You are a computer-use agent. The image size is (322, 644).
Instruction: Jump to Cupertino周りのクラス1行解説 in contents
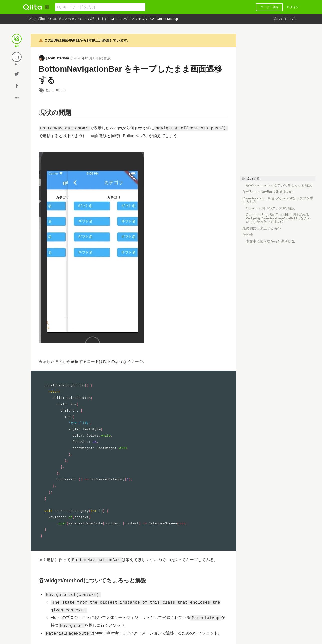click(x=270, y=208)
